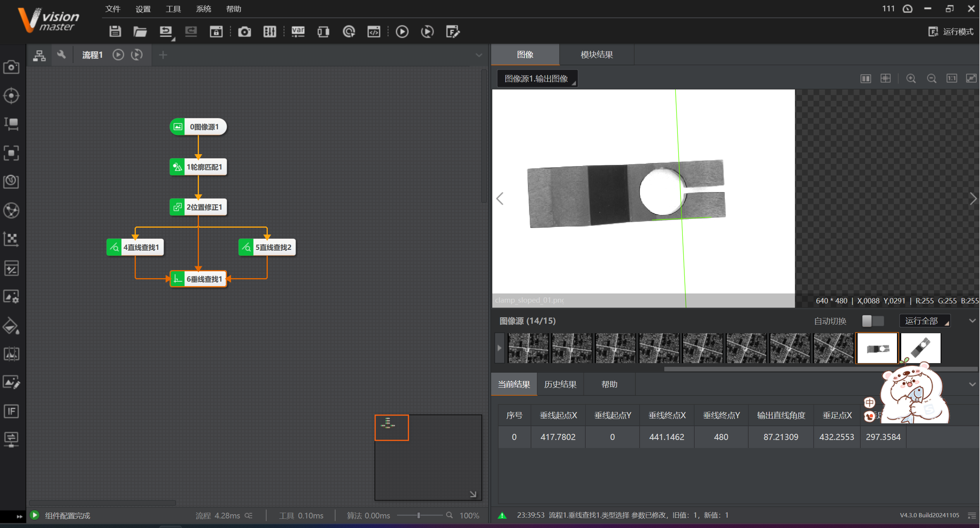
Task: Click the save solution toolbar icon
Action: click(x=115, y=31)
